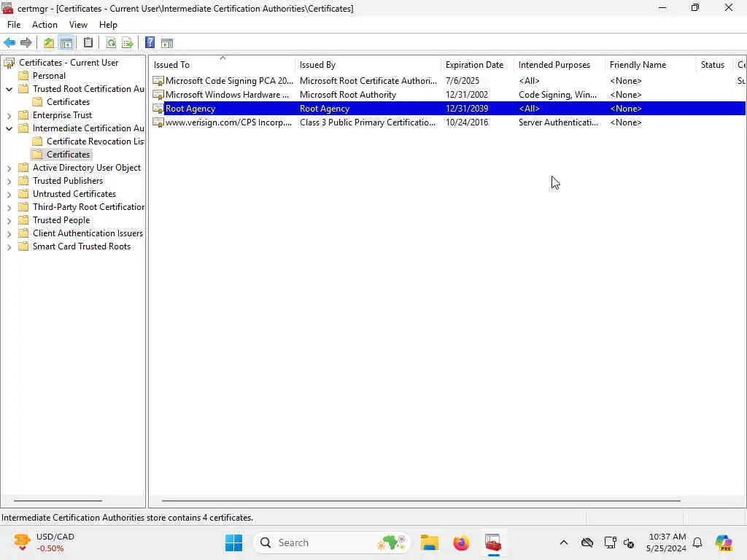Sort by the Expiration Date column header

coord(478,65)
